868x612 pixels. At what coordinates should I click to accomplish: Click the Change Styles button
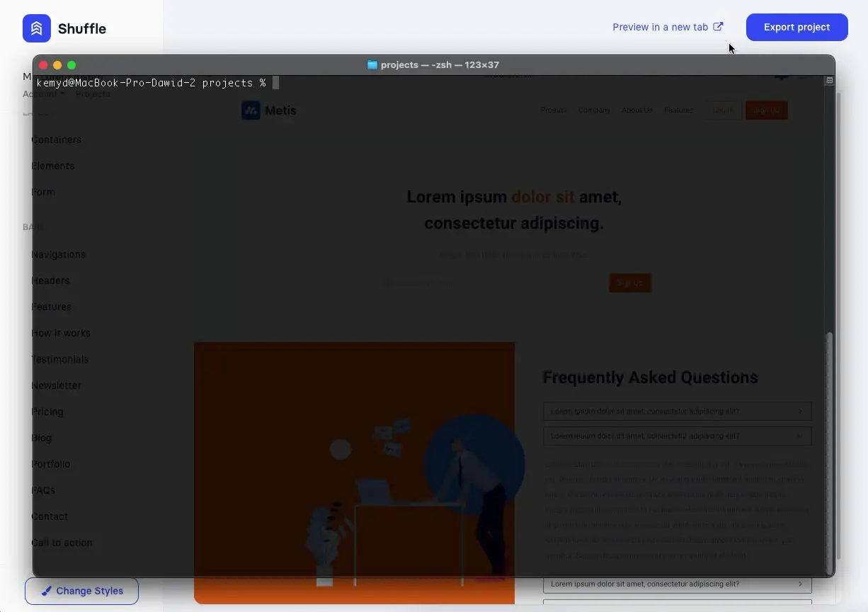click(81, 591)
